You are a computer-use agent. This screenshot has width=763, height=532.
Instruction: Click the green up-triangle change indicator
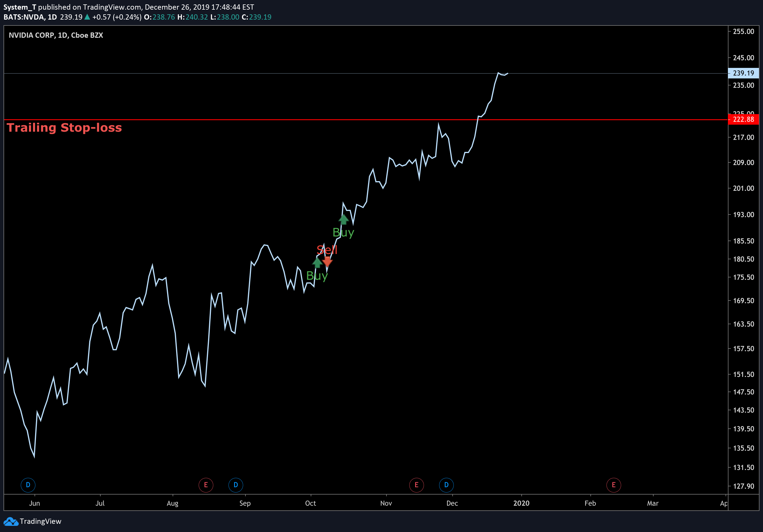[87, 17]
